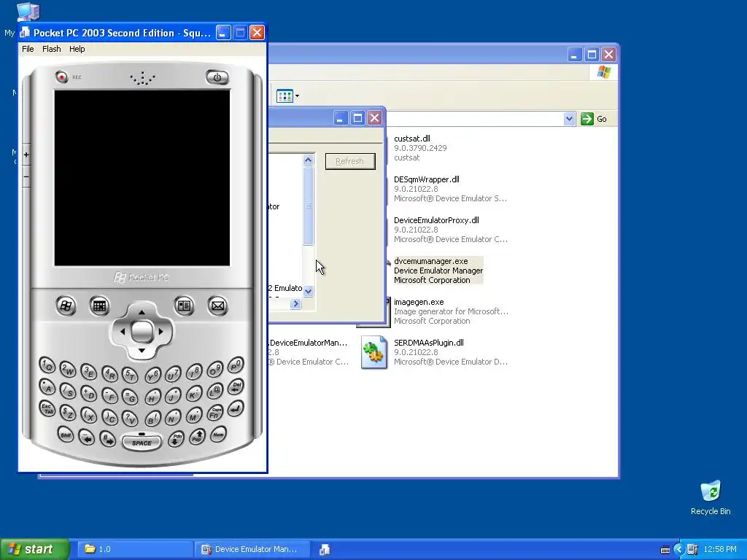Tap the SPACE bar key
The image size is (747, 560).
[142, 442]
